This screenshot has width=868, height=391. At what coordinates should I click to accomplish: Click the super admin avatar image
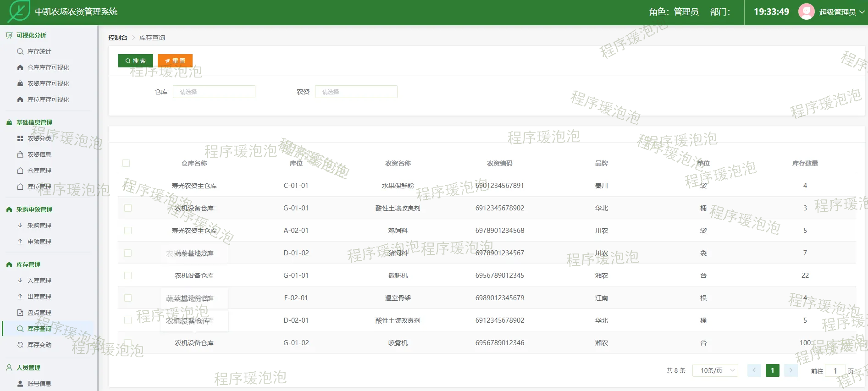click(x=806, y=11)
